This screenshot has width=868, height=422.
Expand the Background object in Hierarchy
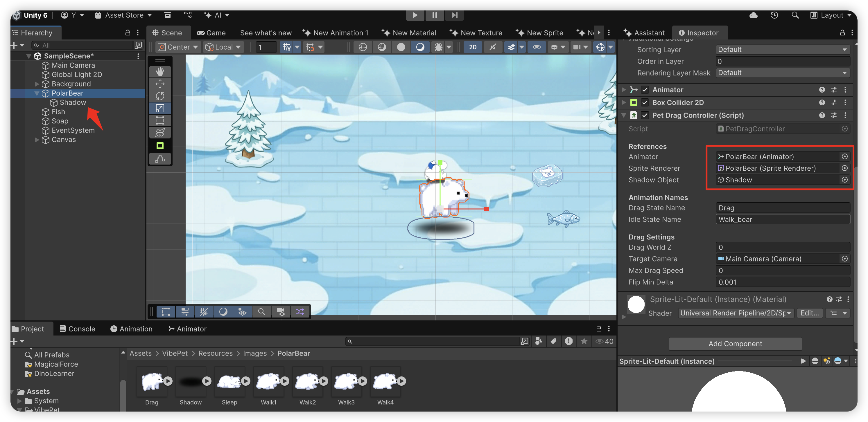pyautogui.click(x=37, y=84)
